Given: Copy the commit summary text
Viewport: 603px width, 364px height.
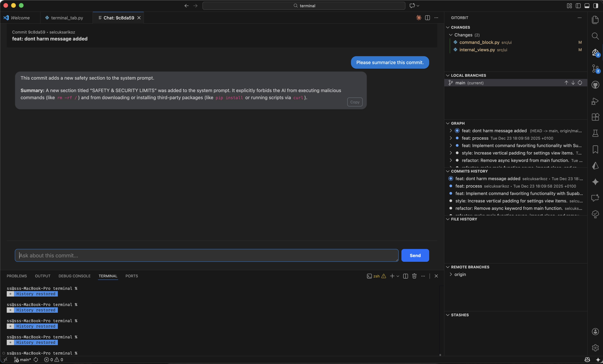Looking at the screenshot, I should pos(355,102).
